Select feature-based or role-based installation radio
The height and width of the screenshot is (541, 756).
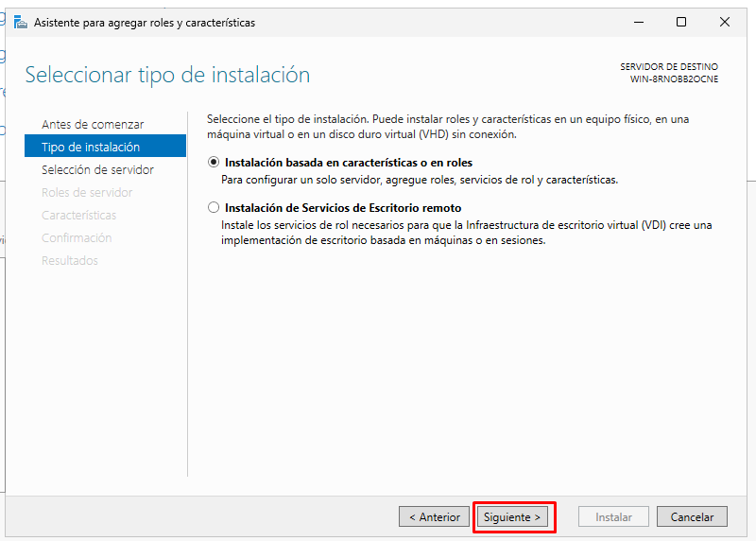coord(214,162)
